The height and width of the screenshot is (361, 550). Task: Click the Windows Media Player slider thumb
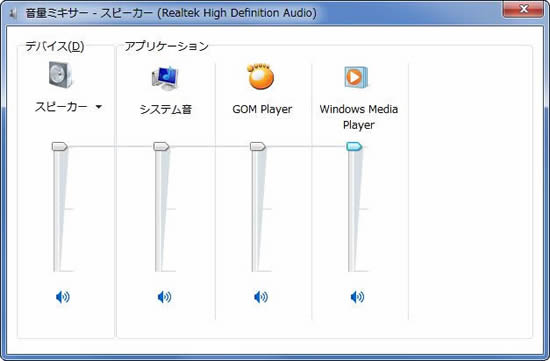354,146
